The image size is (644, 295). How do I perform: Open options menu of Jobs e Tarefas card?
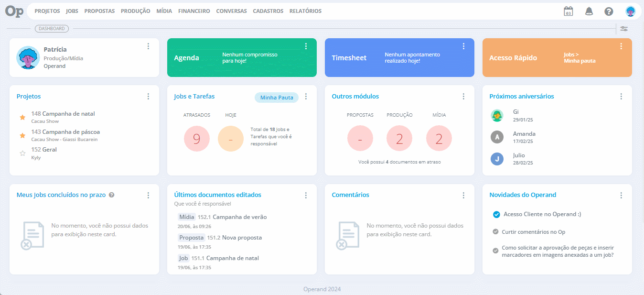(x=306, y=97)
